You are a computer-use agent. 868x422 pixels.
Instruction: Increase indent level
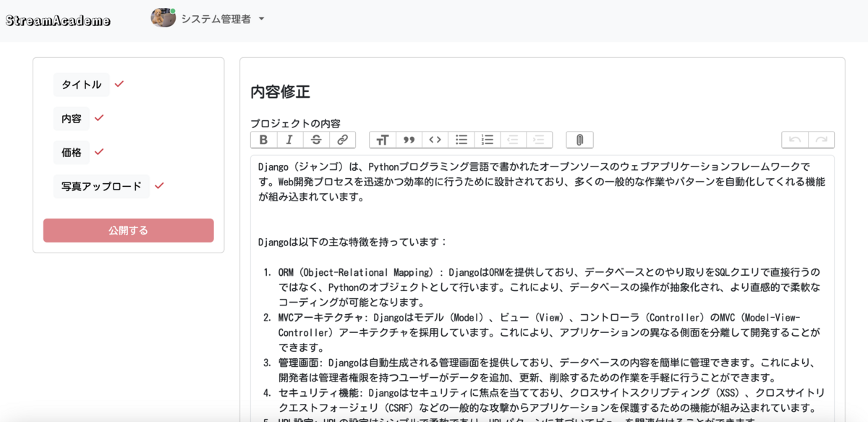coord(540,140)
